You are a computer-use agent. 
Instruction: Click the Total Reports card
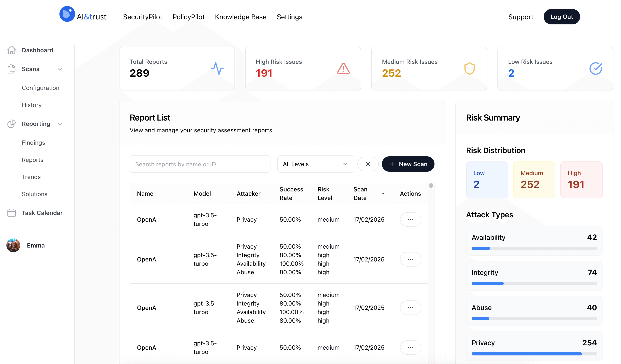point(177,69)
